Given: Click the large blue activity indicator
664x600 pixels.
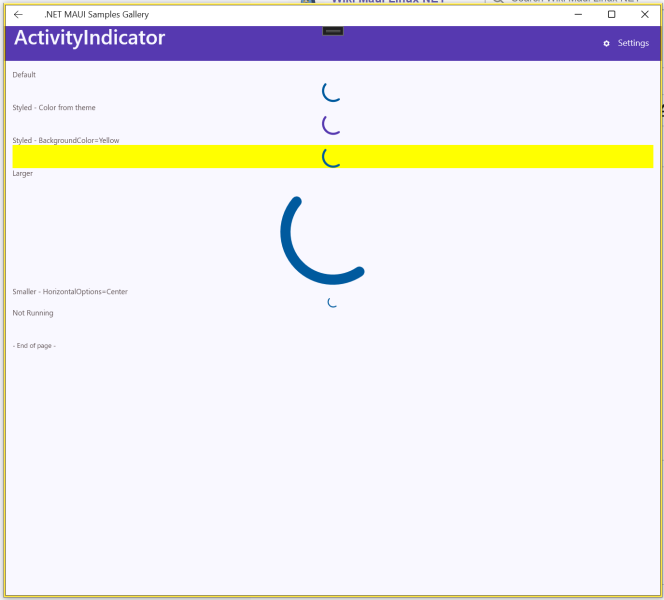Looking at the screenshot, I should [x=323, y=241].
